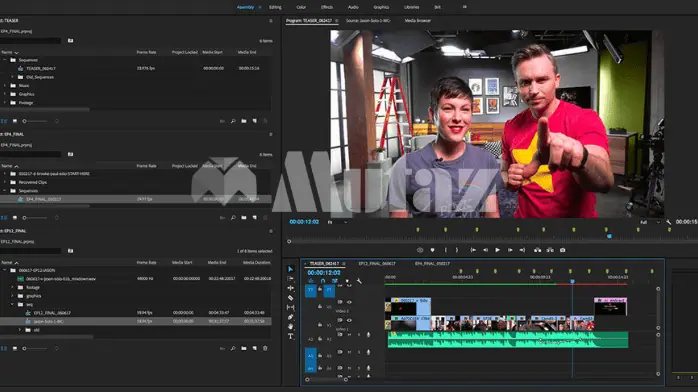Switch EP13_FINAL panel to icon view
Image resolution: width=698 pixels, height=392 pixels.
pos(15,348)
